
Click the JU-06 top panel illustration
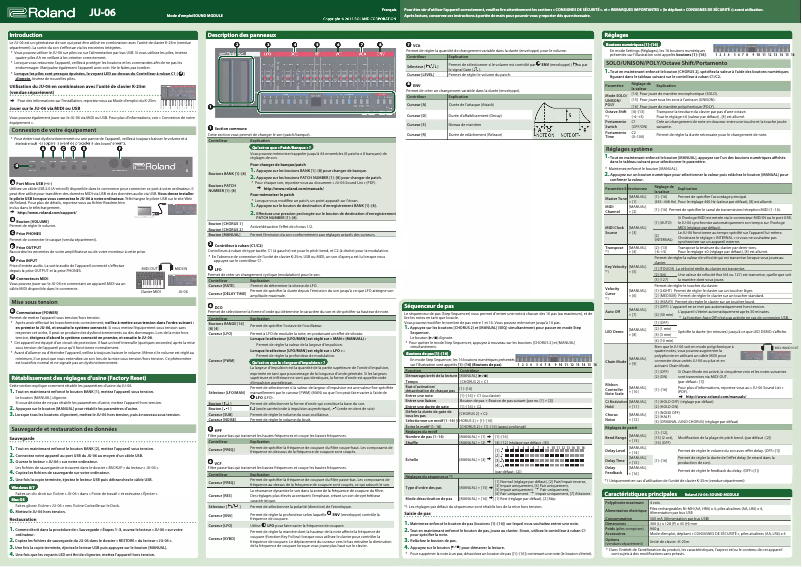tap(305, 84)
